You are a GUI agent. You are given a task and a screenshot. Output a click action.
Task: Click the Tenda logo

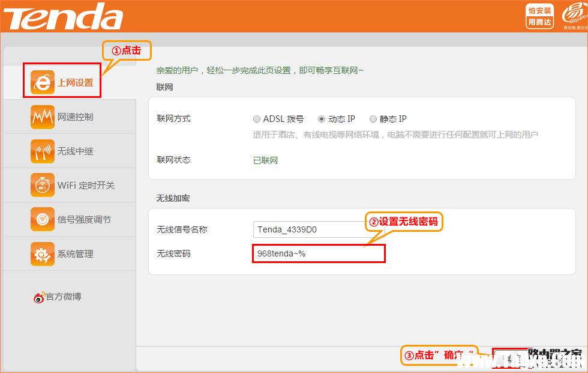pyautogui.click(x=63, y=16)
